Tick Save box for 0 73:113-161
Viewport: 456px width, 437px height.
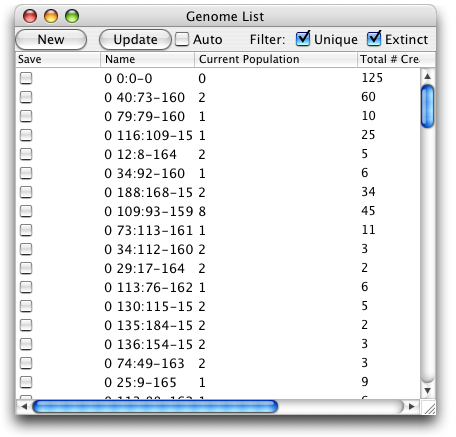tap(26, 230)
